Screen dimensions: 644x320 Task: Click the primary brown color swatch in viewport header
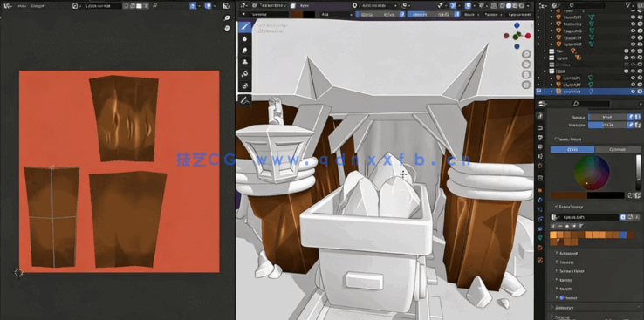coord(297,14)
